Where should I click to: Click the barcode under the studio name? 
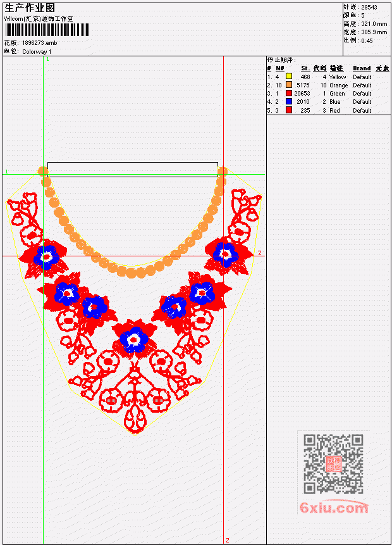(47, 30)
